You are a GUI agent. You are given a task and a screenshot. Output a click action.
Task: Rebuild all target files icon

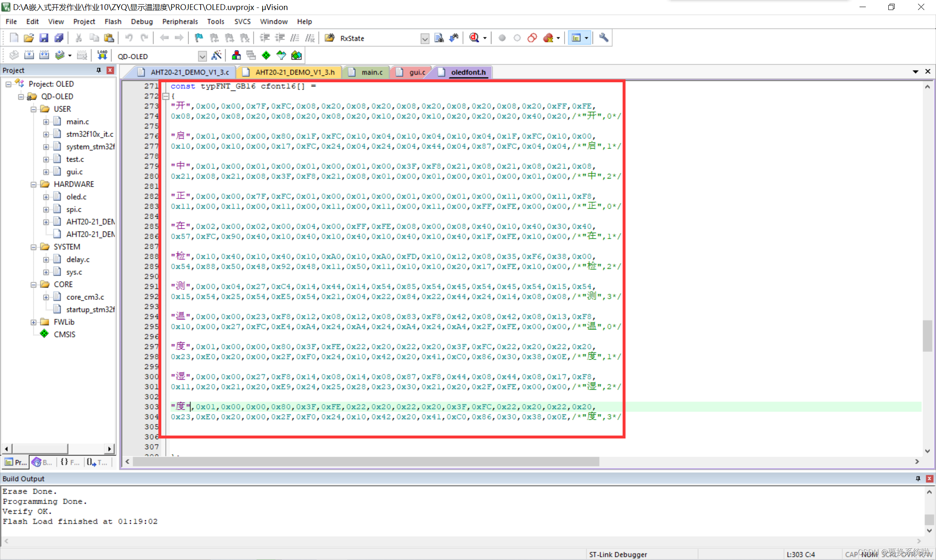coord(44,56)
